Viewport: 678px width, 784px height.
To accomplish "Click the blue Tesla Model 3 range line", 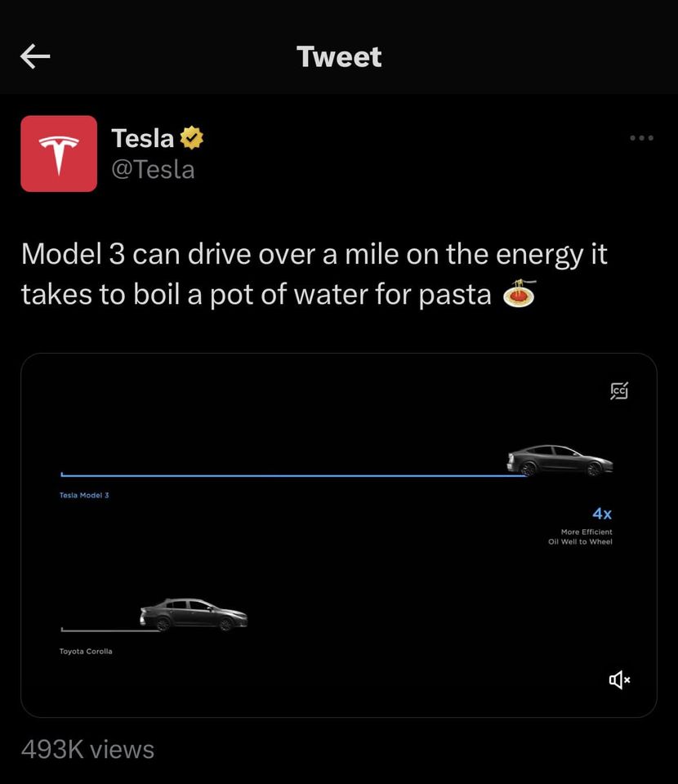I will pos(286,474).
